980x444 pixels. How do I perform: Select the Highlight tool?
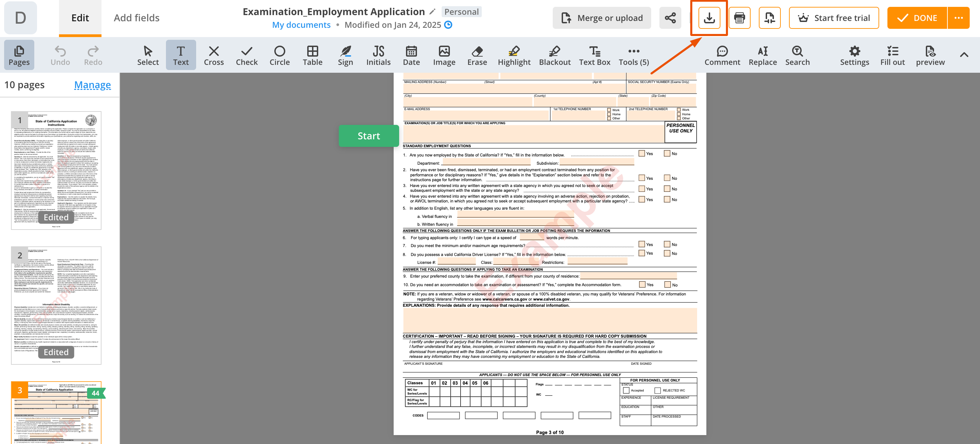[x=514, y=55]
